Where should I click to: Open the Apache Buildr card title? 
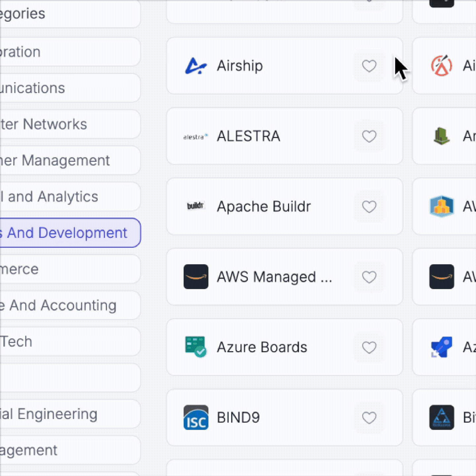tap(264, 207)
